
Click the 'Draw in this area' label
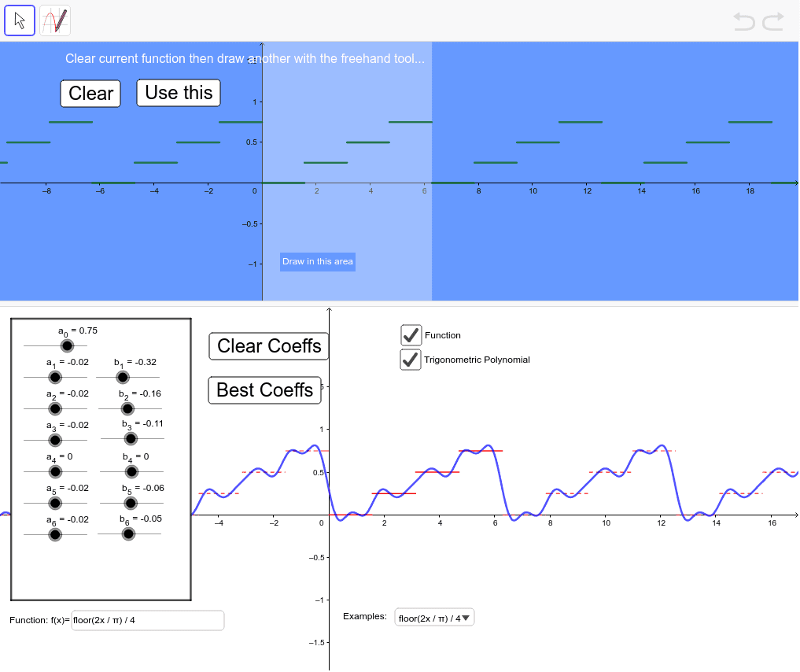[317, 262]
